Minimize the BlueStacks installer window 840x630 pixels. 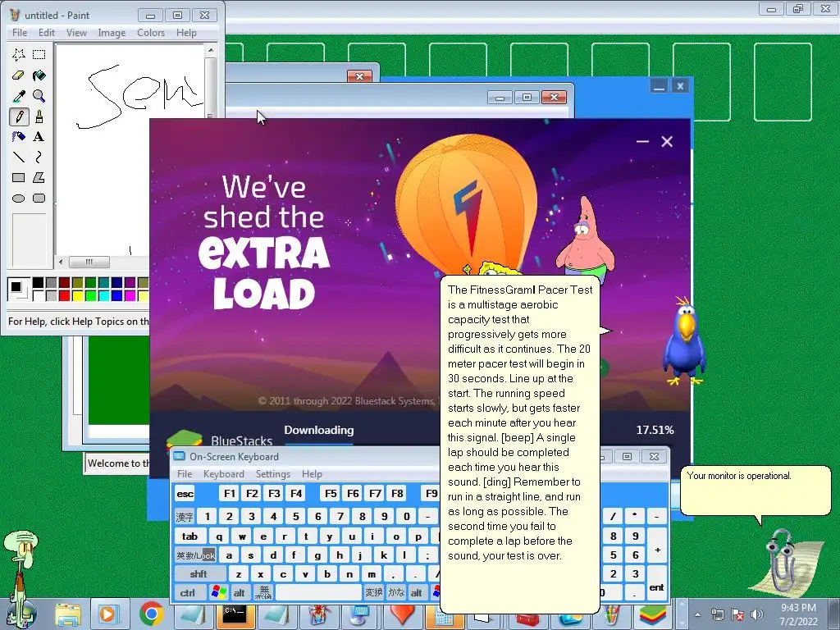tap(642, 141)
